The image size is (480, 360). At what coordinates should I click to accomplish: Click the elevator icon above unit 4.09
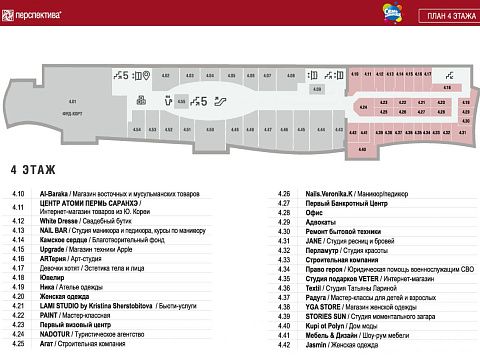pyautogui.click(x=312, y=75)
